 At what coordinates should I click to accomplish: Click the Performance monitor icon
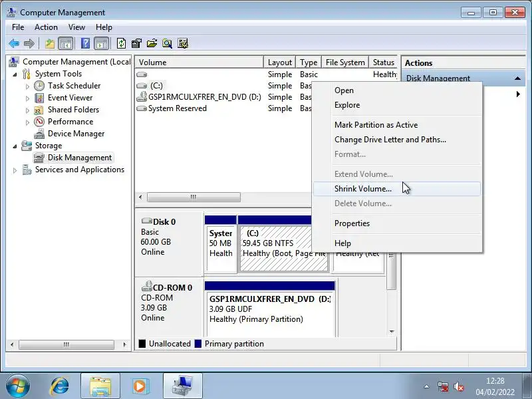tap(39, 122)
